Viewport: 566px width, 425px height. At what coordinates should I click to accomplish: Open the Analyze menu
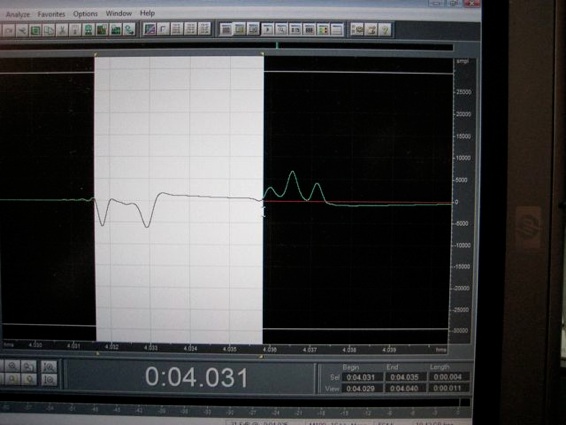point(18,15)
